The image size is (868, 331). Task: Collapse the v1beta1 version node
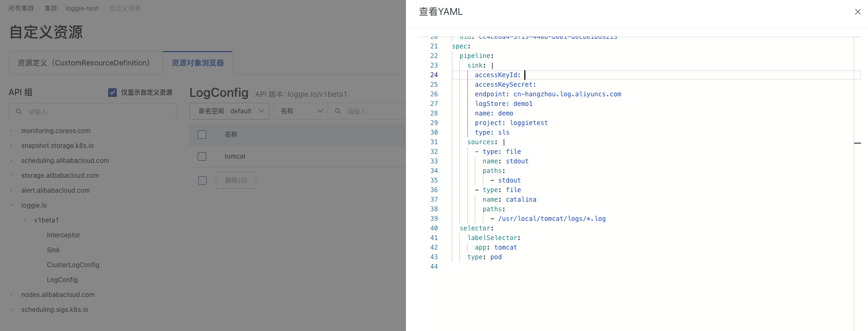(x=25, y=220)
